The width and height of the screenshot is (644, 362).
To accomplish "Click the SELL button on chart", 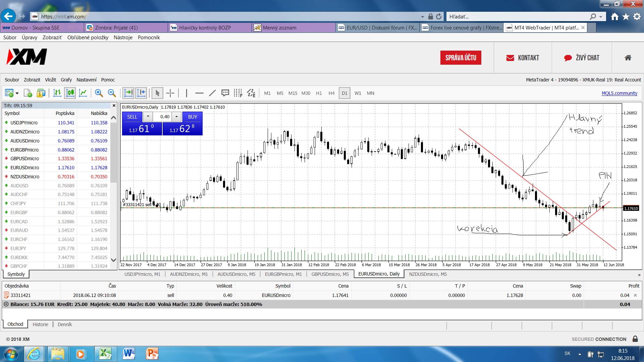I will point(132,117).
